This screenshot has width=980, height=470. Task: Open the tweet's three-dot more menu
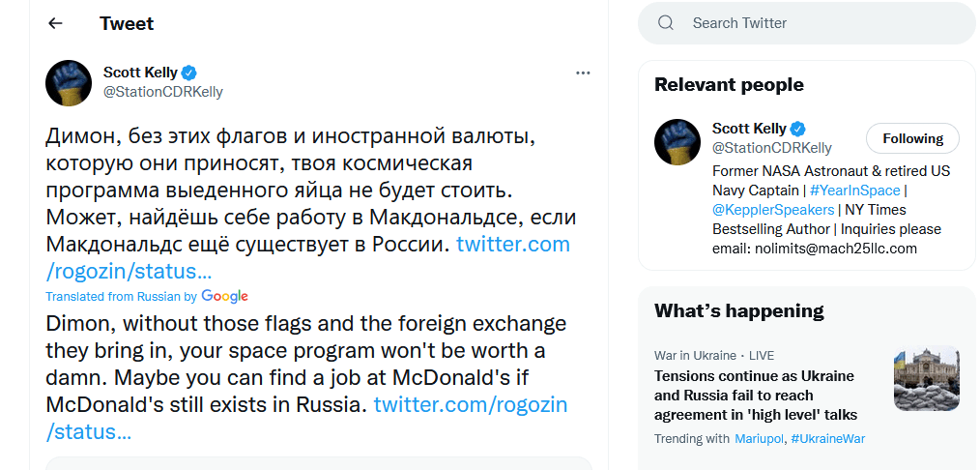(583, 73)
